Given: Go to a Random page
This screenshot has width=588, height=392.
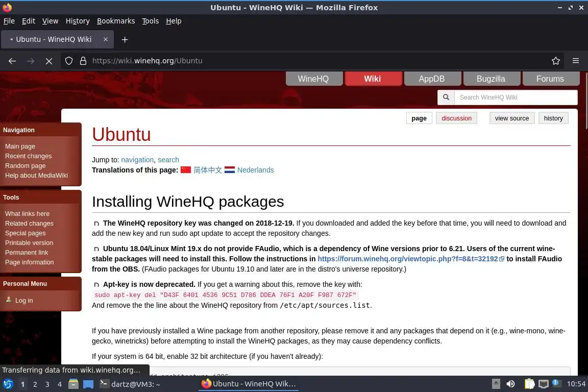Looking at the screenshot, I should click(26, 166).
